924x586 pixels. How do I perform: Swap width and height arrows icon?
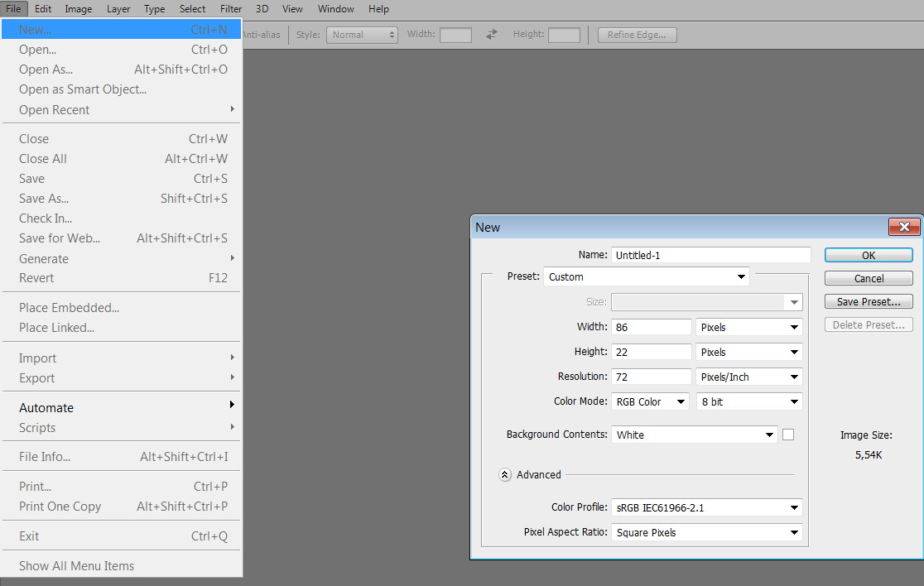pos(492,35)
